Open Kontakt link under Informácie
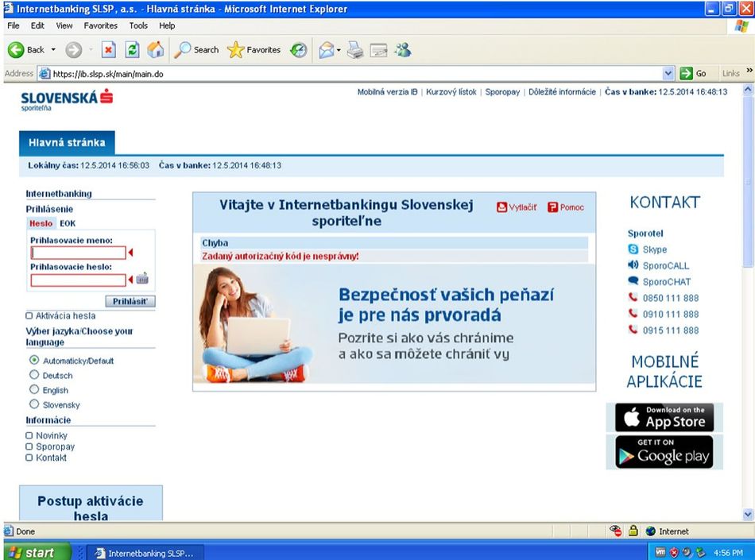The image size is (755, 560). click(x=51, y=458)
